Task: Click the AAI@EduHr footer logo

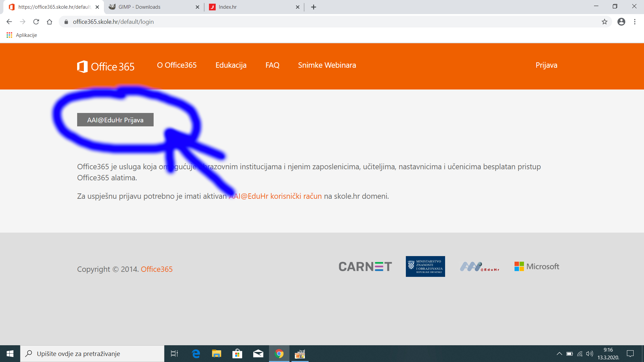Action: coord(480,267)
